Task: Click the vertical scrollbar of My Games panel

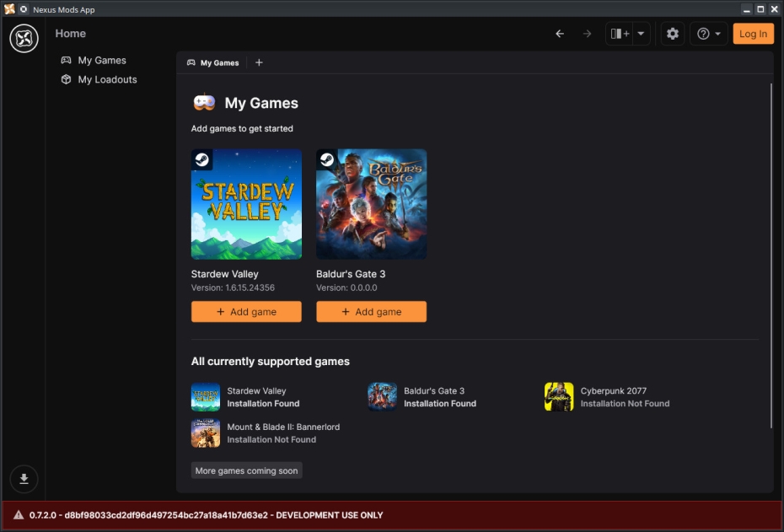Action: point(771,255)
